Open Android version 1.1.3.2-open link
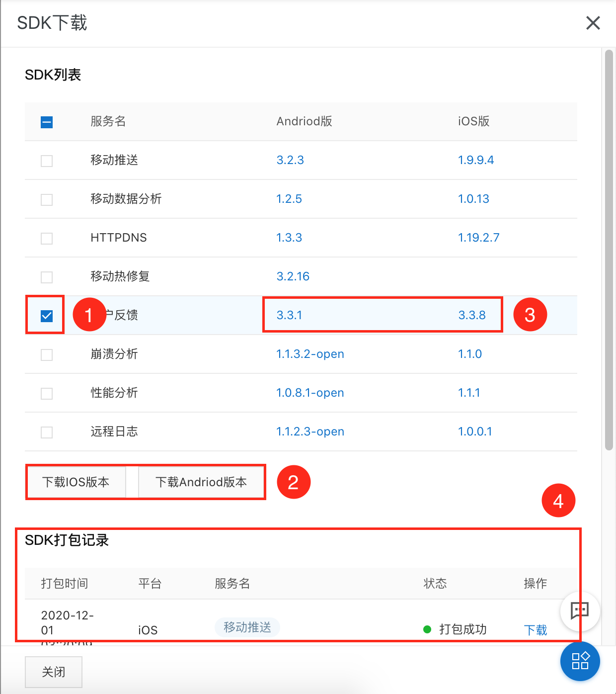616x694 pixels. (x=310, y=354)
